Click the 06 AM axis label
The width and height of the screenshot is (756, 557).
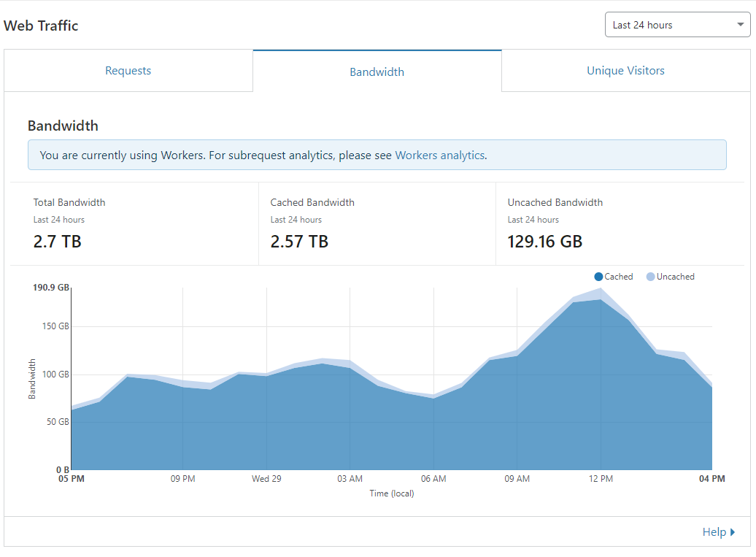433,479
